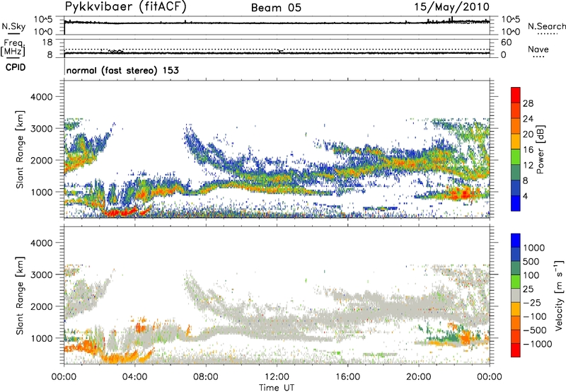This screenshot has height=392, width=566.
Task: Click the "-1000" label on Velocity colorbar
Action: 537,344
